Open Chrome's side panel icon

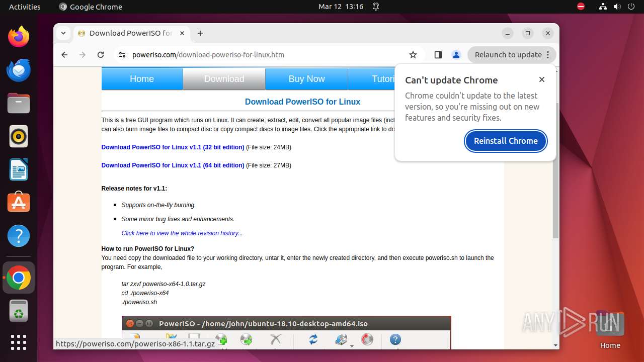click(x=438, y=55)
